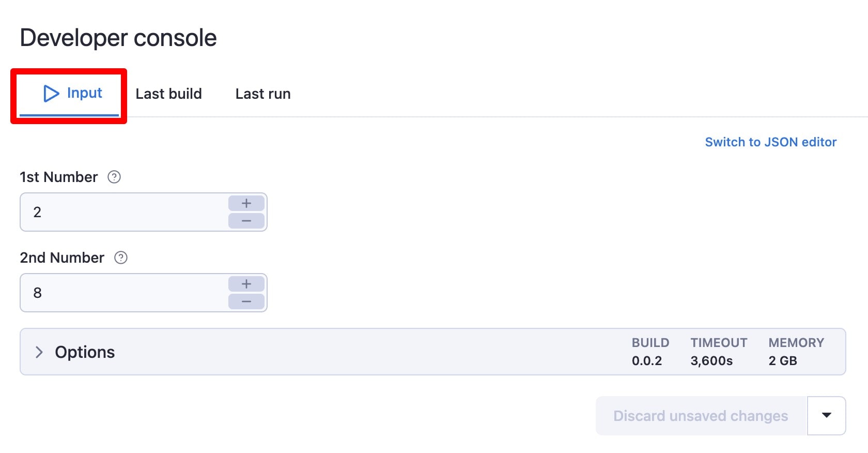
Task: Show help tooltip for 2nd Number
Action: pyautogui.click(x=121, y=258)
